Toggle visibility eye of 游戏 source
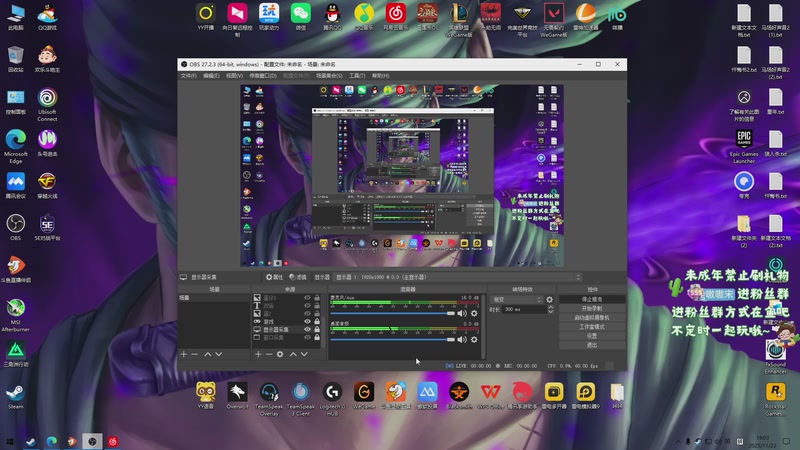 point(307,321)
